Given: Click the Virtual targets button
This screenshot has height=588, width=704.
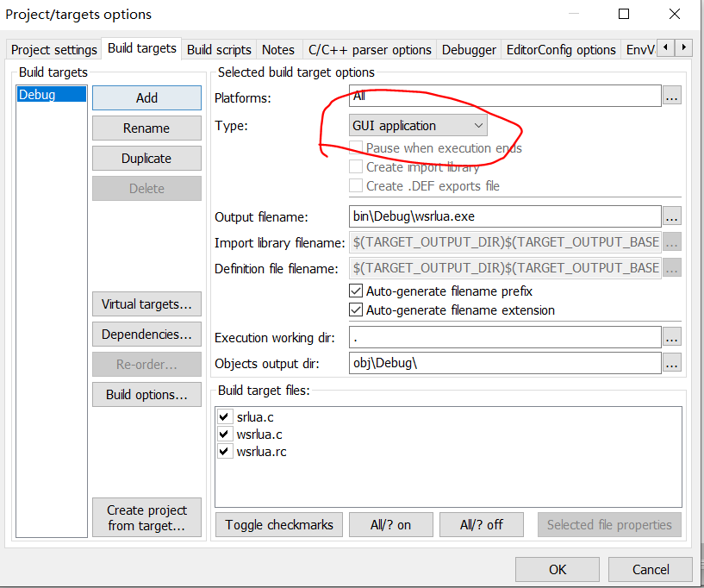Looking at the screenshot, I should (146, 304).
